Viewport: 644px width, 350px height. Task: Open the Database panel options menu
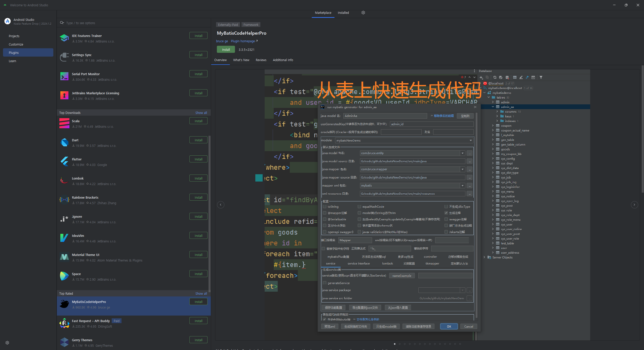(x=474, y=71)
